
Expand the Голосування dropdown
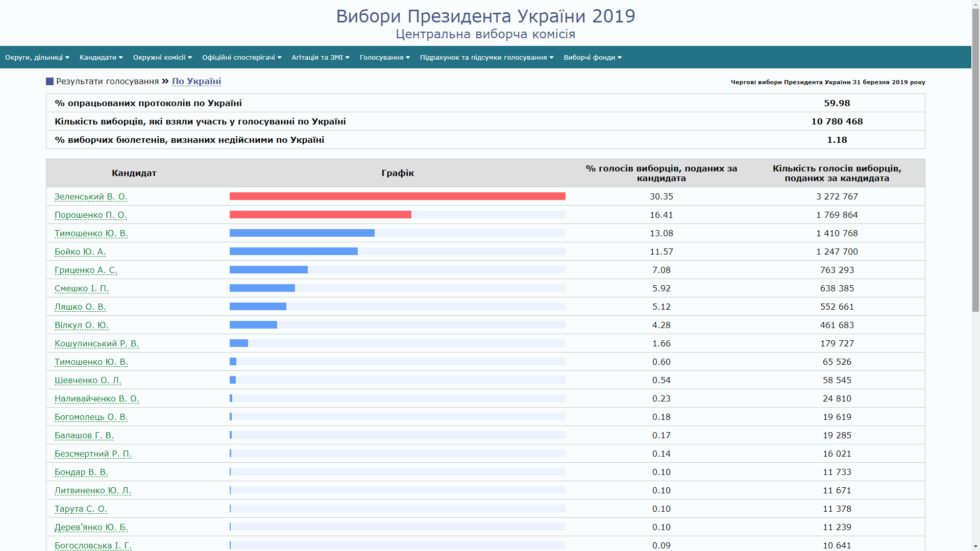[384, 57]
